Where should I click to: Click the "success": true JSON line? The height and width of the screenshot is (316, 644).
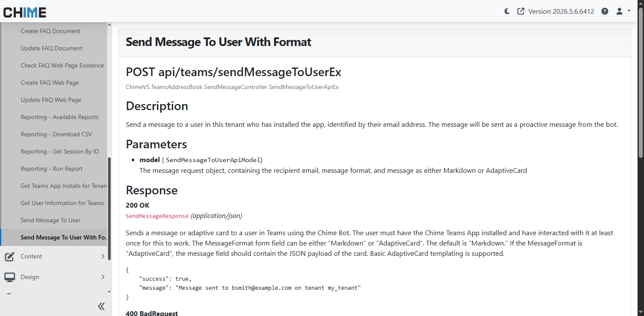(166, 279)
